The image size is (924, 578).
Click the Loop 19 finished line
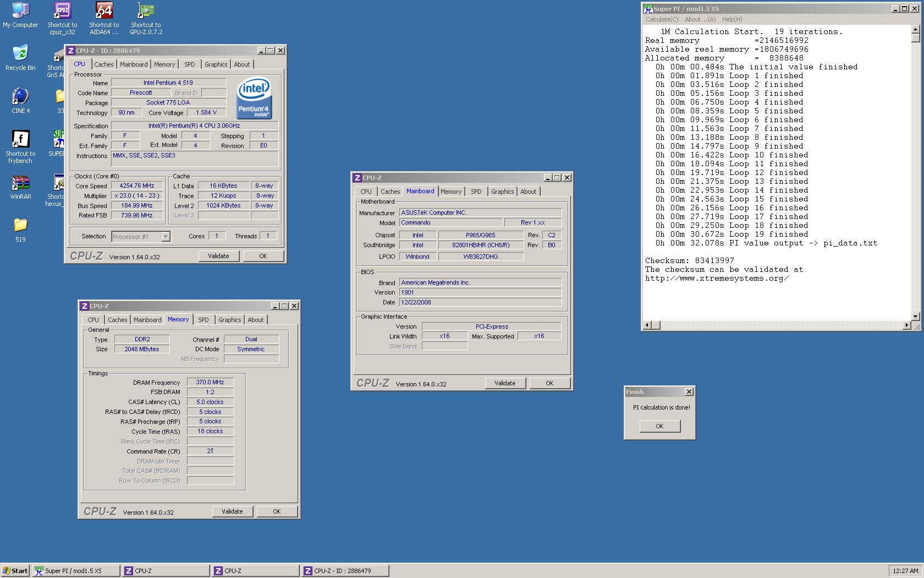[x=729, y=234]
